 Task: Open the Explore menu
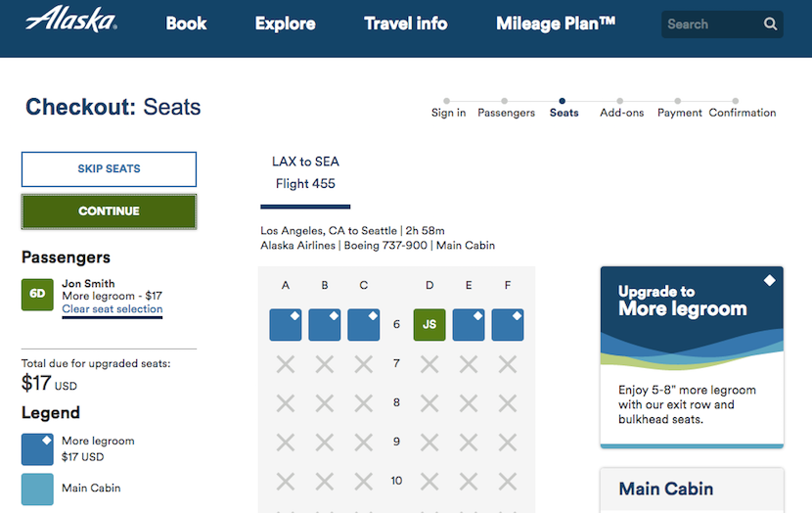coord(285,23)
